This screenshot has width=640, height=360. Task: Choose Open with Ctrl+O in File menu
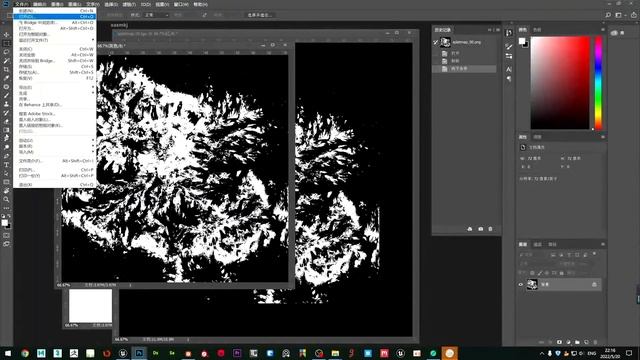[54, 17]
